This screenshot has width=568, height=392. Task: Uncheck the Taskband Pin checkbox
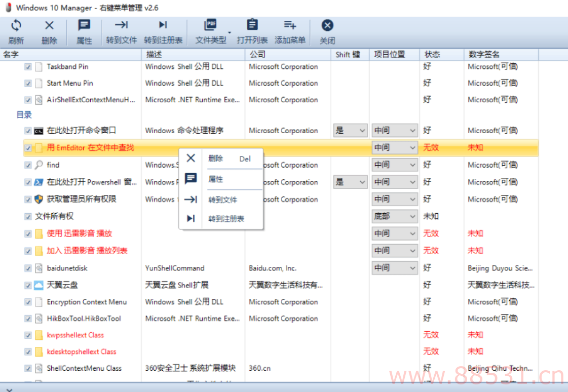pos(28,67)
